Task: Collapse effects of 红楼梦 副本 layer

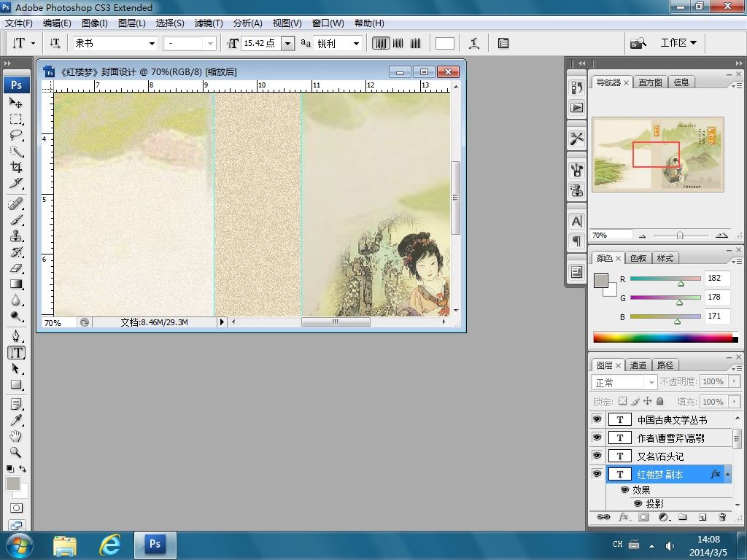Action: 727,474
